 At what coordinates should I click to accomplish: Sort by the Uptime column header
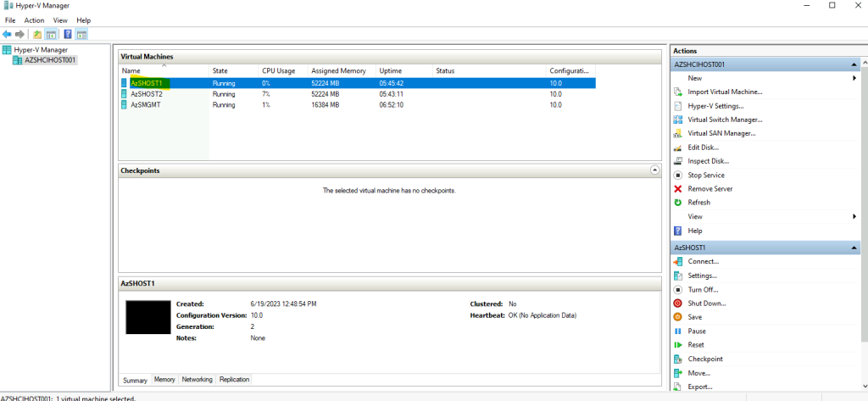404,71
